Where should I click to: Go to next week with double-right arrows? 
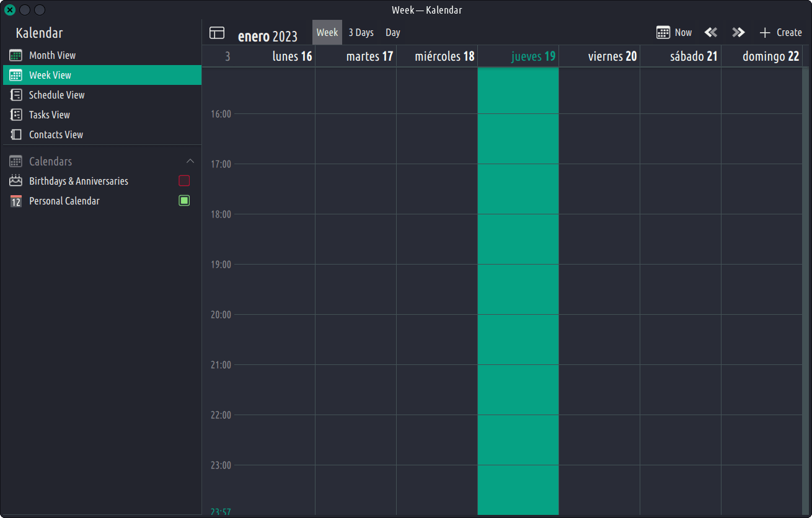(738, 32)
